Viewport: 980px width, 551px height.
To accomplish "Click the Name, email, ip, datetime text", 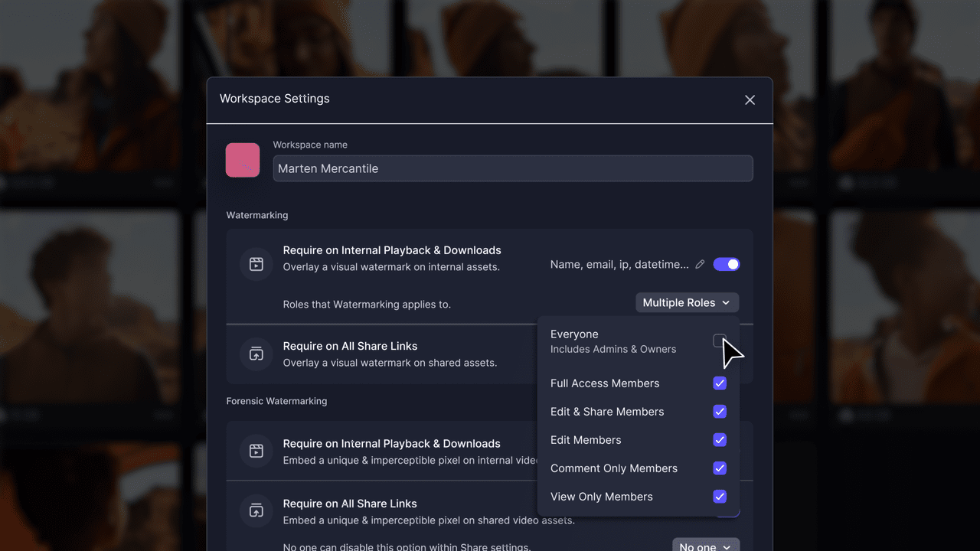I will coord(619,265).
